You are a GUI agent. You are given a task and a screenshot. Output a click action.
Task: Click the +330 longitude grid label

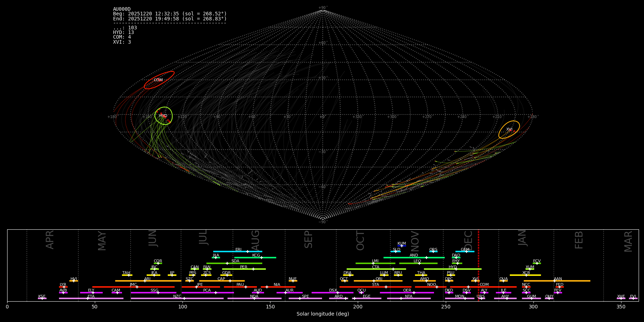pos(357,117)
